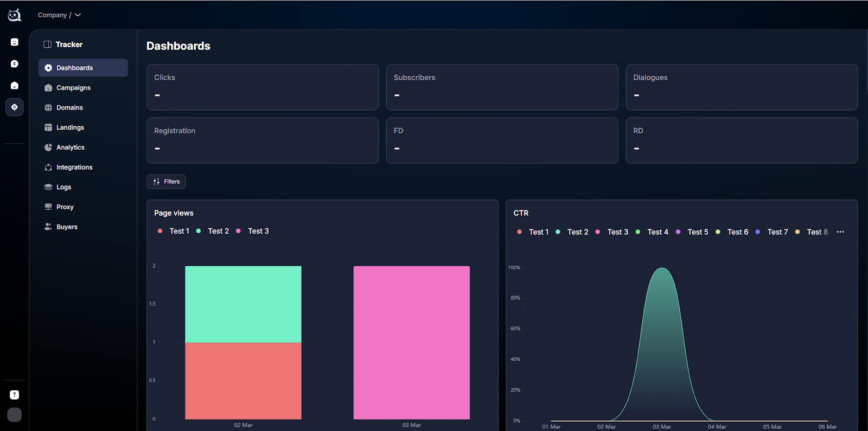Open the Campaigns section
The height and width of the screenshot is (431, 868).
point(83,88)
